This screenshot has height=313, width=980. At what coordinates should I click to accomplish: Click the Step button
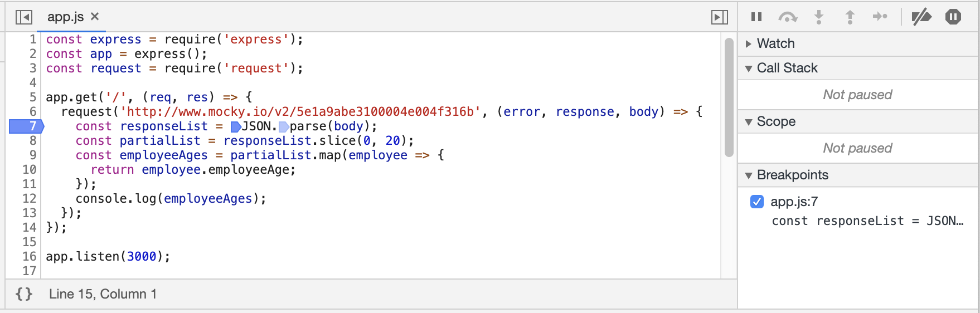(880, 17)
